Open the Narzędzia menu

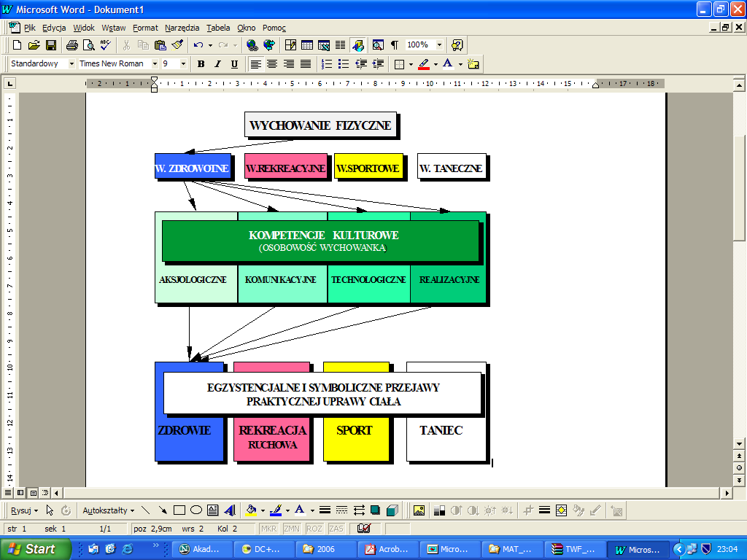tap(182, 28)
